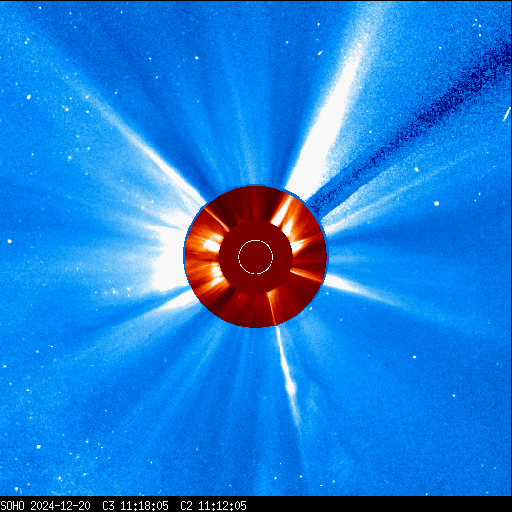Click the bright star right of the pylon shadow
Viewport: 512px width, 512px height.
[x=436, y=203]
